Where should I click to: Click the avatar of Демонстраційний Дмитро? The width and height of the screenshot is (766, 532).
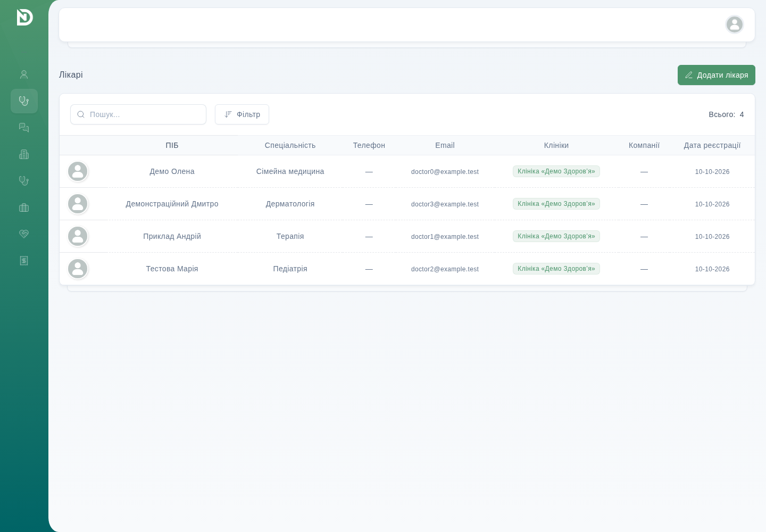(78, 204)
